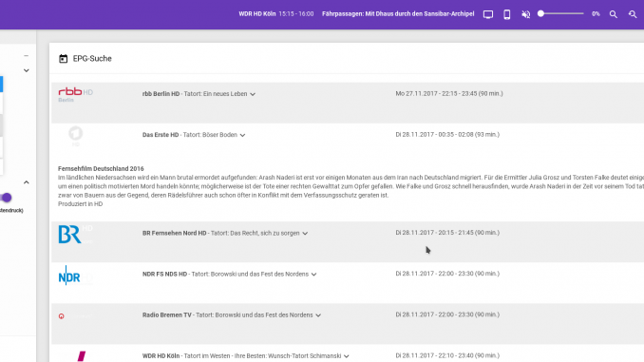Click 'Fernsehfilm Deutschland 2016' heading
The image size is (644, 362).
101,169
